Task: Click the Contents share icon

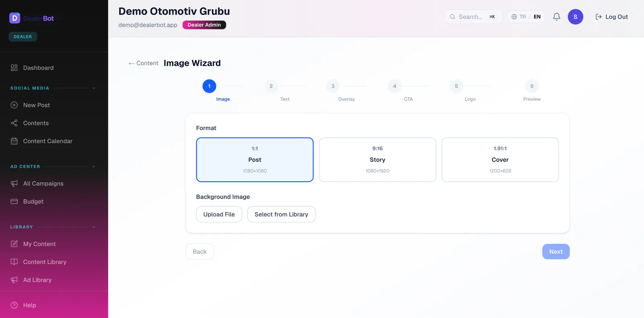Action: [x=14, y=123]
